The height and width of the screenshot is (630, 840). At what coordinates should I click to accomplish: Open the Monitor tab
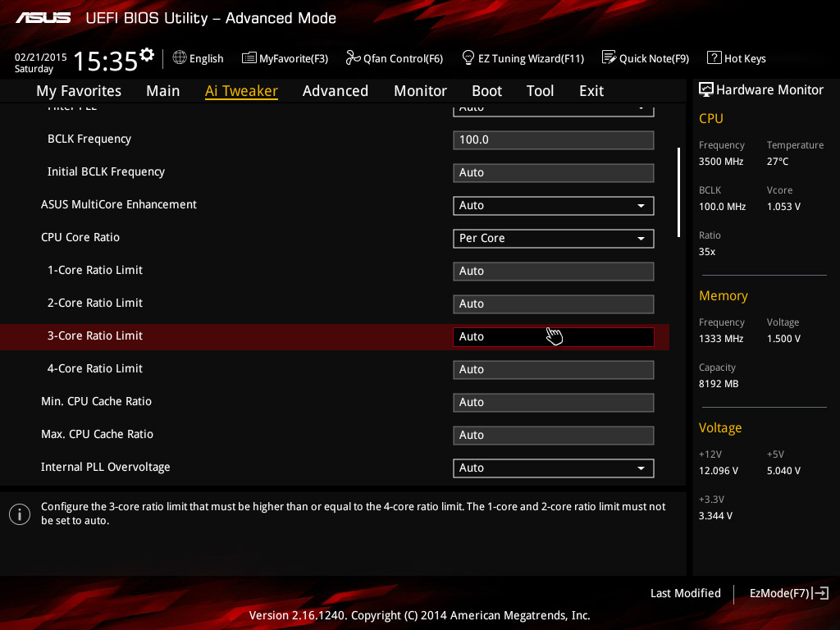(x=420, y=91)
